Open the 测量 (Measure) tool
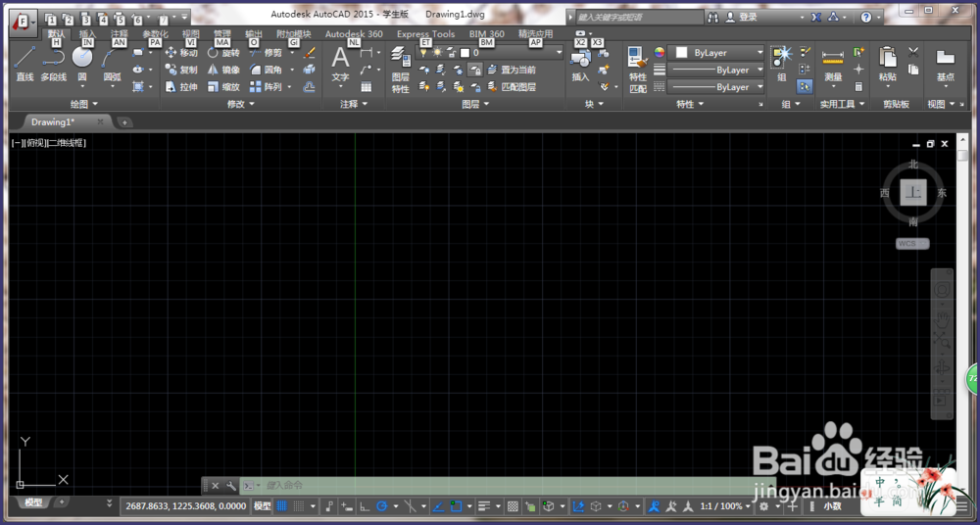The image size is (980, 525). click(833, 65)
